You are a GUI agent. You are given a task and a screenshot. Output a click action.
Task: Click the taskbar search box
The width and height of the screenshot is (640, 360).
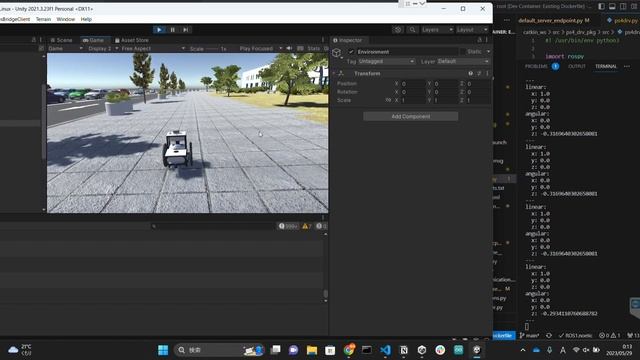coord(220,350)
